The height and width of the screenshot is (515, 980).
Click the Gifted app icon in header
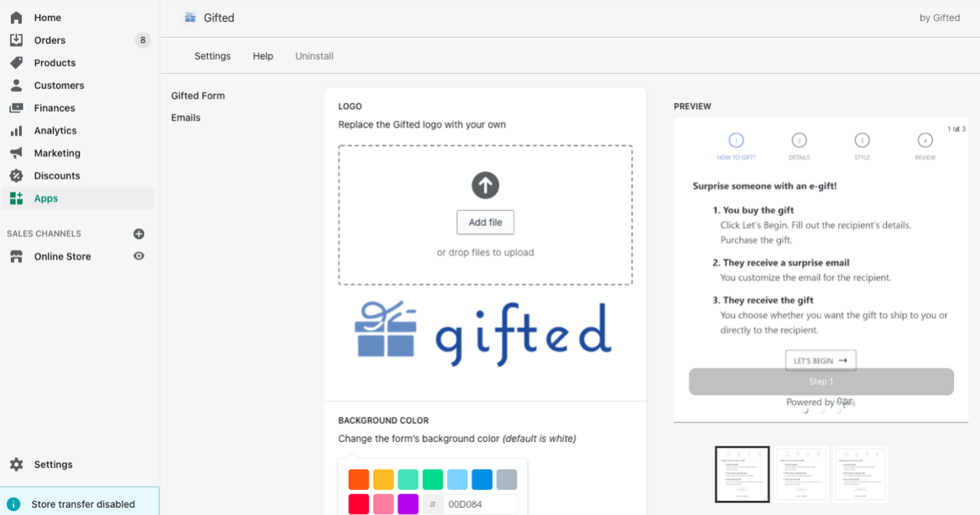click(190, 17)
